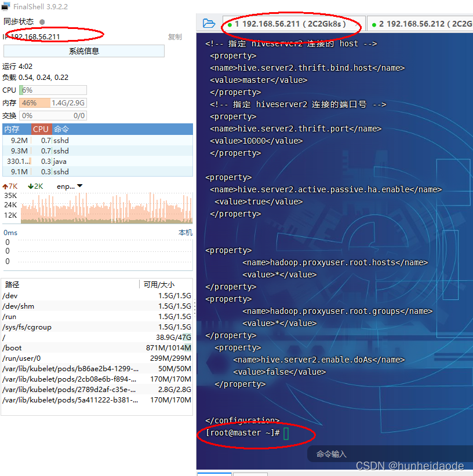Screen dimensions: 473x476
Task: Click the red upload arrow showing 7K
Action: 9,185
